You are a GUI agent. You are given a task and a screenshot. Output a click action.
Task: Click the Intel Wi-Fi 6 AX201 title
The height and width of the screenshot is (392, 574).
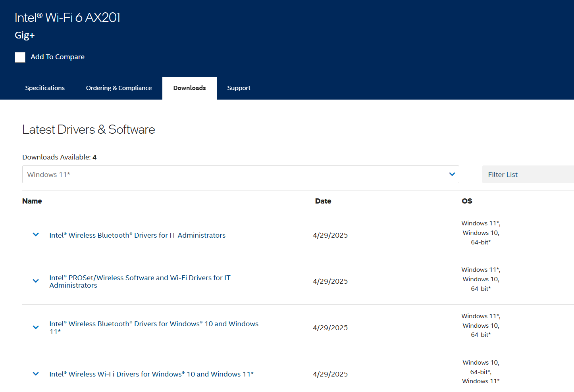point(67,17)
